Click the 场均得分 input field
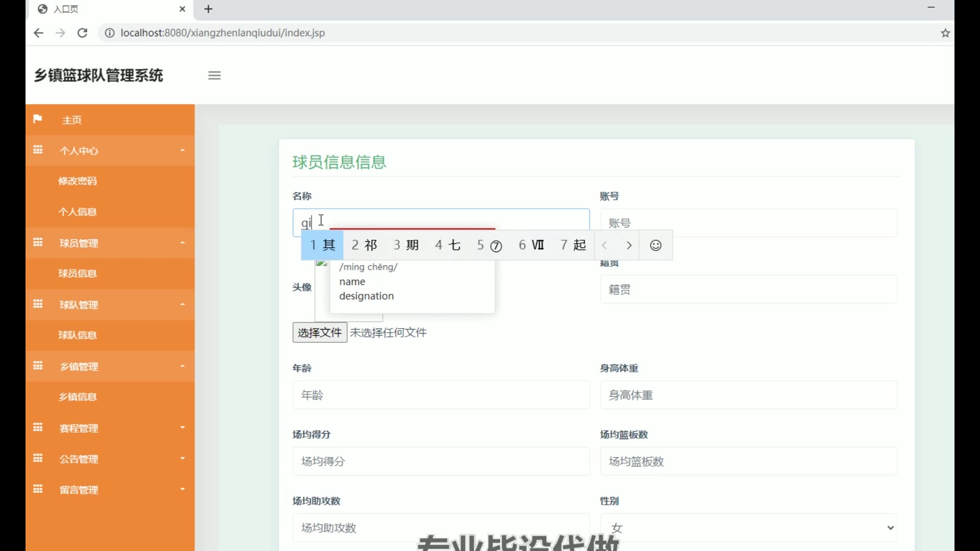 [441, 461]
